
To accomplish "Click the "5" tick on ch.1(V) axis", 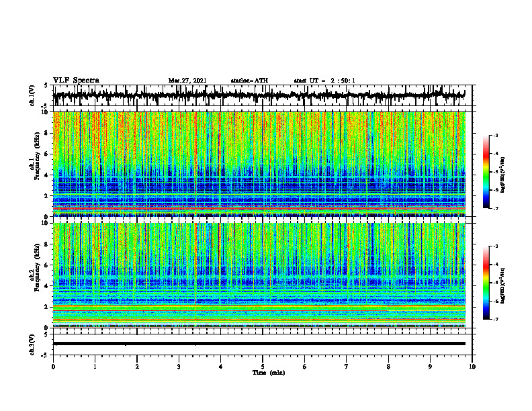I will point(46,85).
